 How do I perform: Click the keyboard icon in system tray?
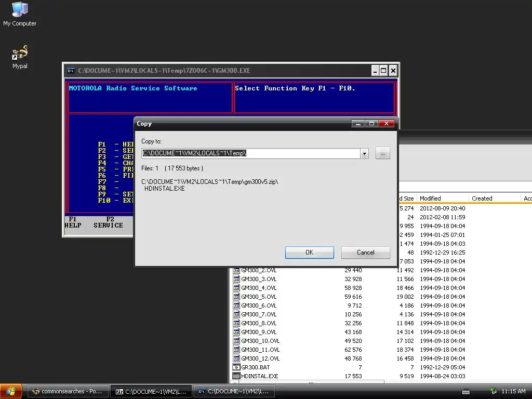(466, 392)
